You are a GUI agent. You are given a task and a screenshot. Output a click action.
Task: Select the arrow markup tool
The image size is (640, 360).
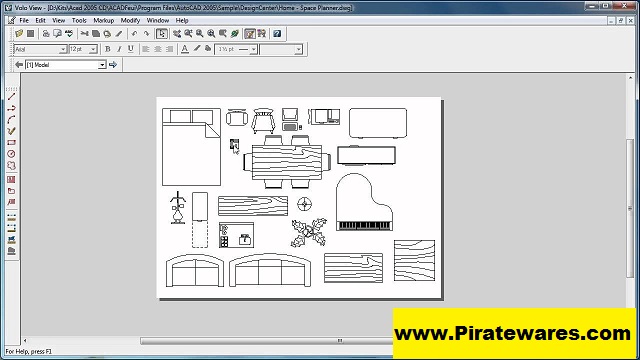tap(11, 108)
